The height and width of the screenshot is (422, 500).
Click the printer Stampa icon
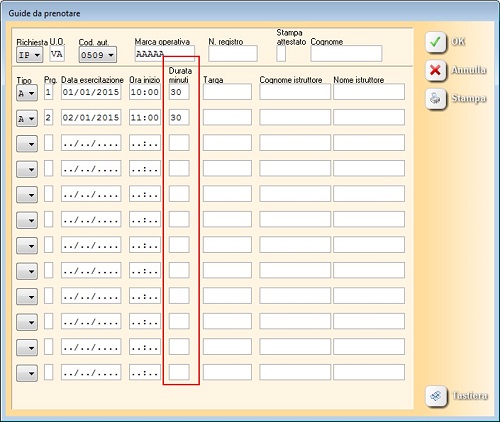click(436, 99)
